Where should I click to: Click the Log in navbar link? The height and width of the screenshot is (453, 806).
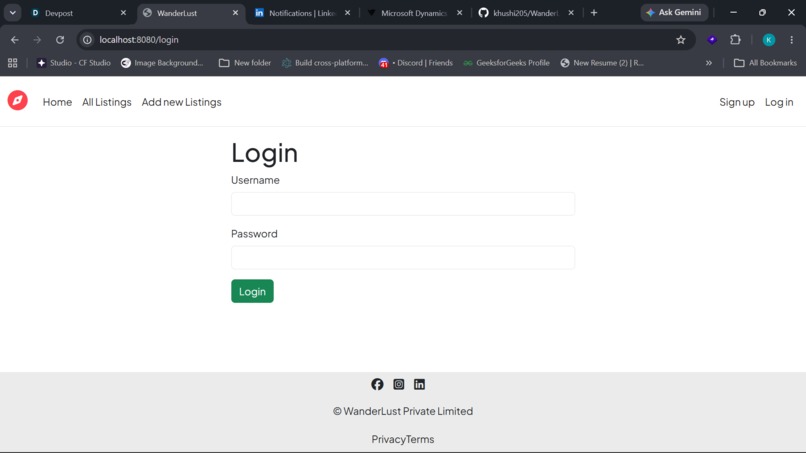tap(779, 102)
